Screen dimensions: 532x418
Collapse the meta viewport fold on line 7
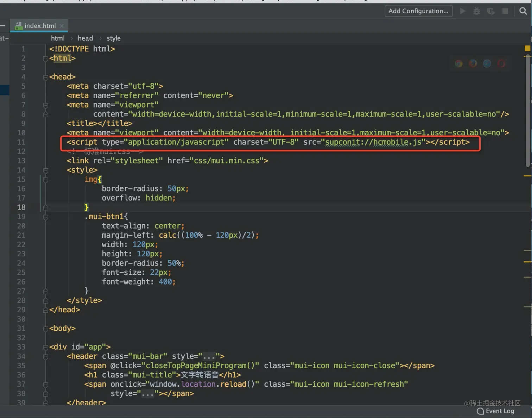pyautogui.click(x=45, y=105)
